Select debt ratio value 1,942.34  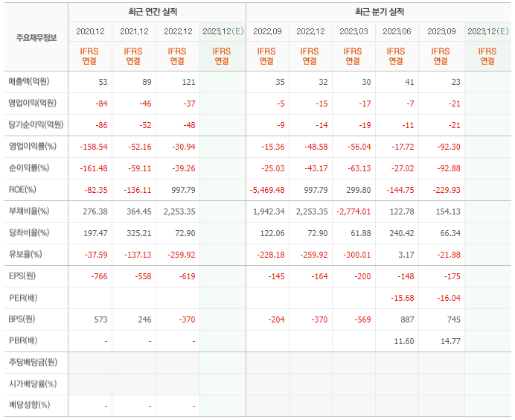pyautogui.click(x=269, y=211)
